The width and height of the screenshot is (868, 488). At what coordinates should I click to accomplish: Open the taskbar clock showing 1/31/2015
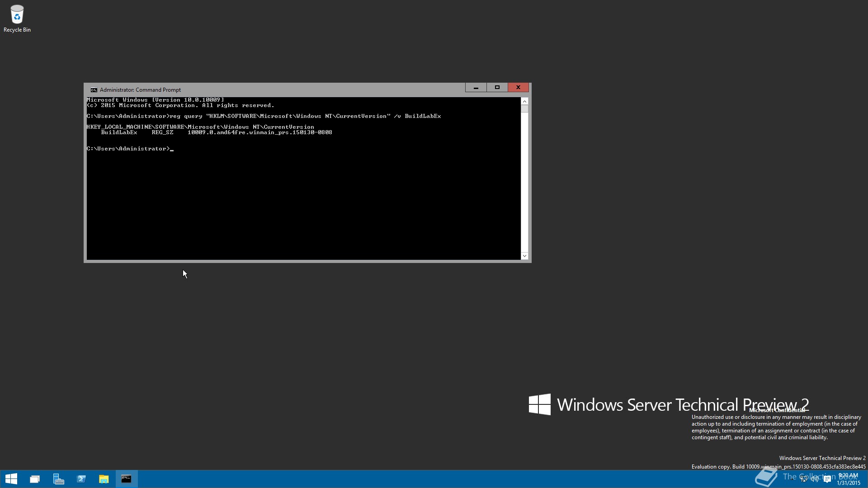(x=848, y=479)
